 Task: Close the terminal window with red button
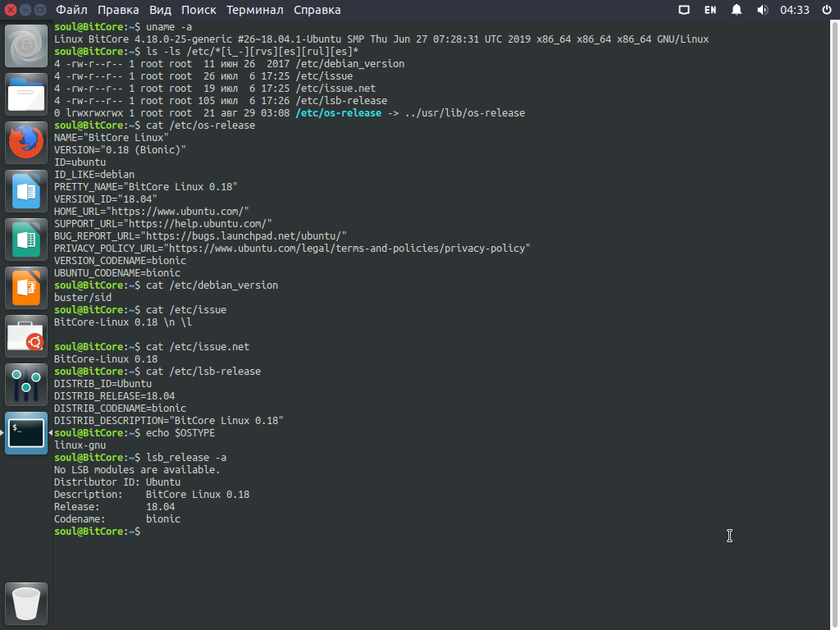click(10, 10)
